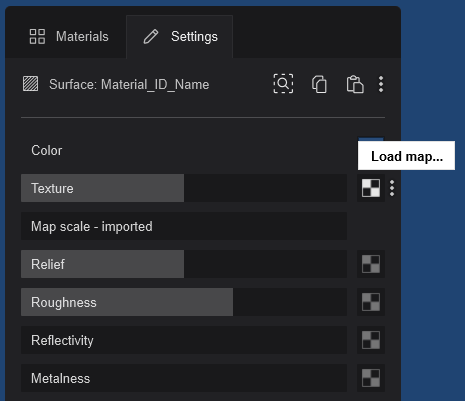465x401 pixels.
Task: Click the material picker magnifier icon
Action: tap(283, 84)
